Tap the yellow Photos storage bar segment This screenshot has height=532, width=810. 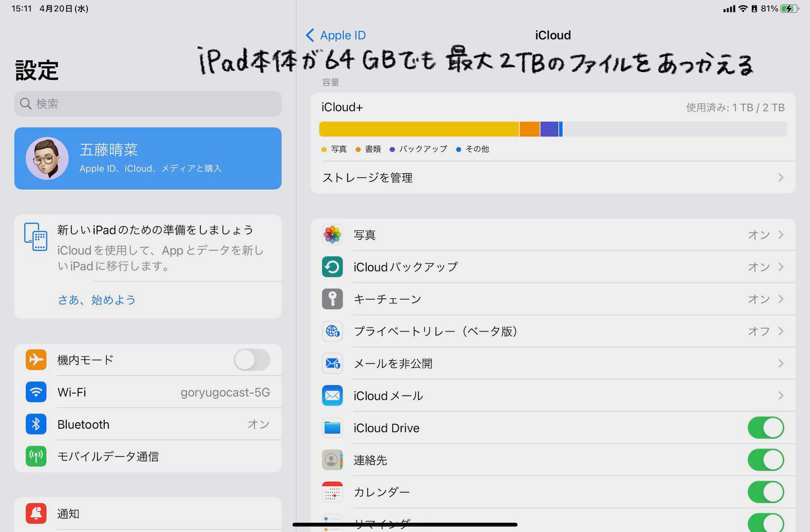click(419, 129)
